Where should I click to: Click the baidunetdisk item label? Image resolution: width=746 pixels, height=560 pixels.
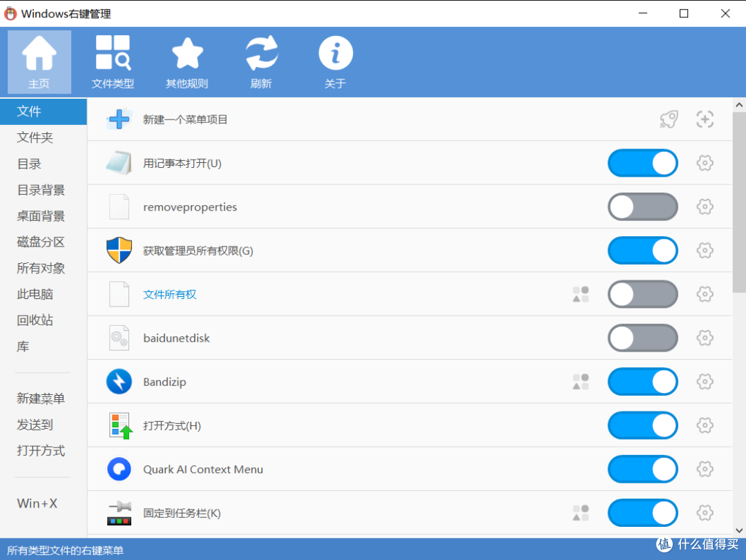177,338
